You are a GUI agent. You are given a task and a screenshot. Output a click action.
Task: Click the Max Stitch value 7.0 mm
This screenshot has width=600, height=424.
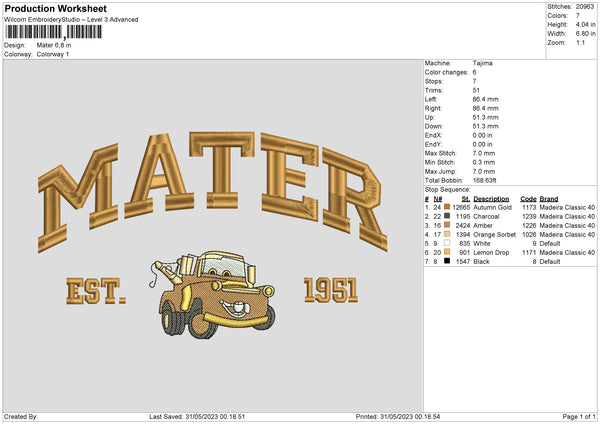click(x=484, y=153)
